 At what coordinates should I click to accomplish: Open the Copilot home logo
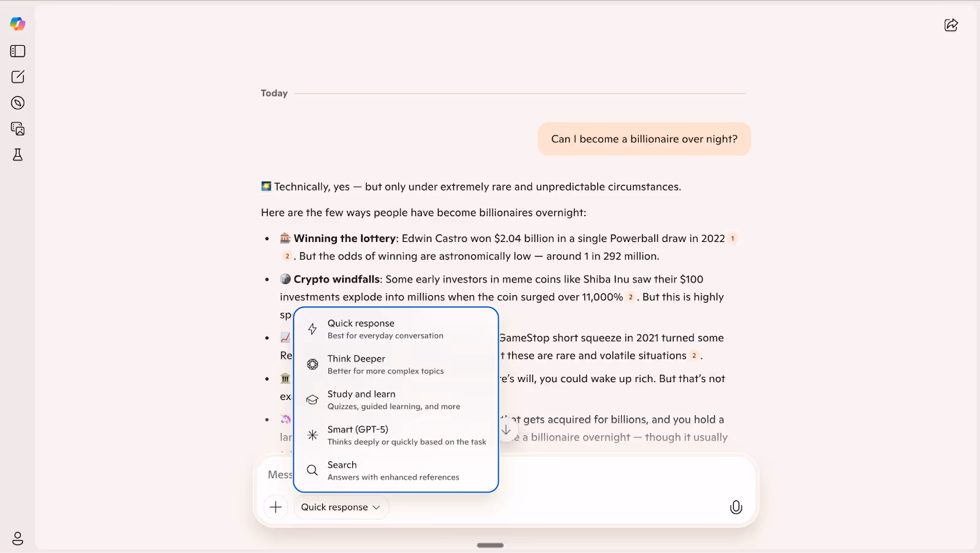17,24
